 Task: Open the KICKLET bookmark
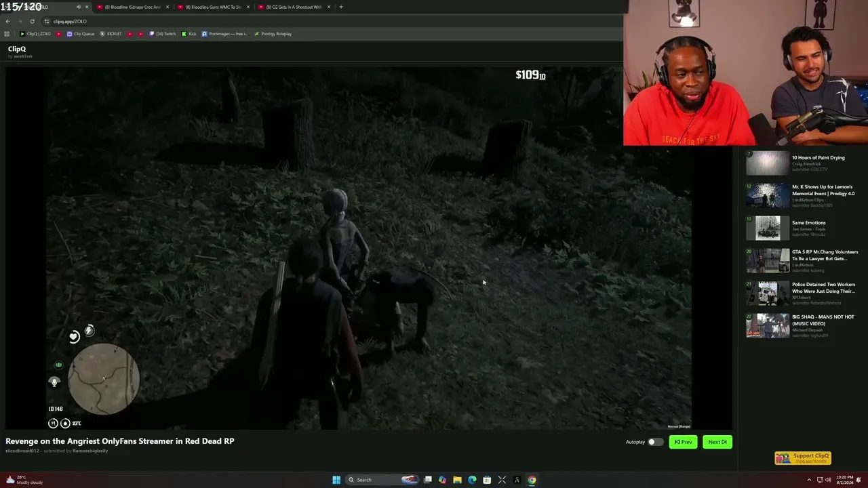pos(111,34)
